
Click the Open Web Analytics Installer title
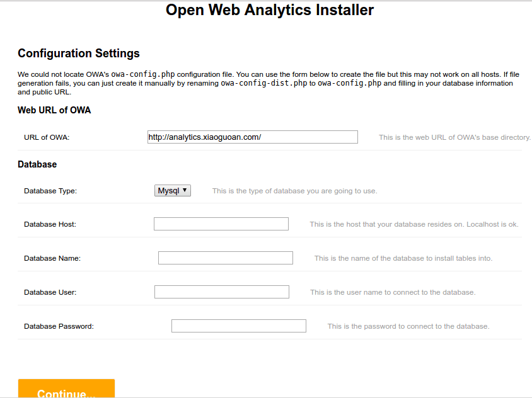[x=269, y=10]
